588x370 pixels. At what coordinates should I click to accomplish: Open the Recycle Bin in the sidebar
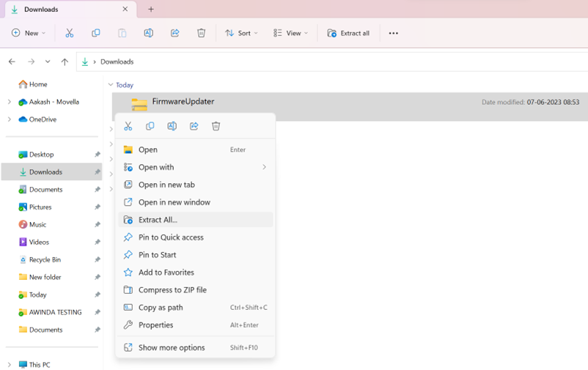[x=45, y=260]
